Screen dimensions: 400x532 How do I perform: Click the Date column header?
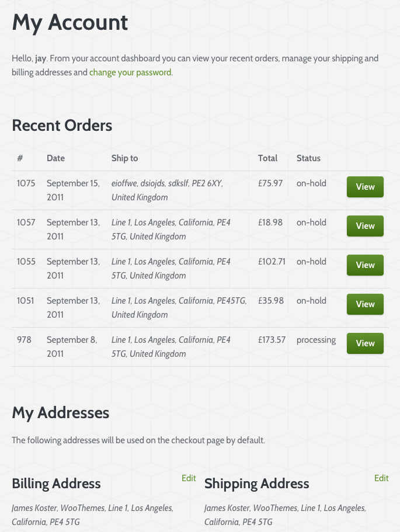[x=56, y=158]
